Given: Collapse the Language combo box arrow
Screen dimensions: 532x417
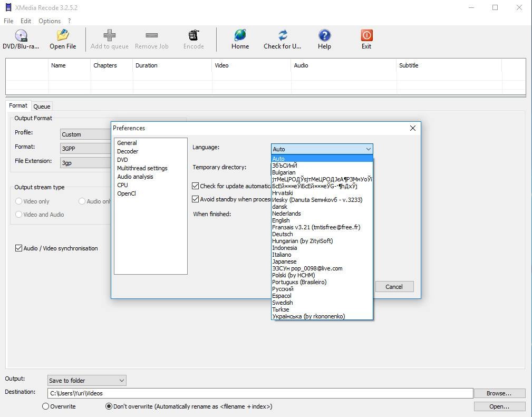Looking at the screenshot, I should (368, 149).
